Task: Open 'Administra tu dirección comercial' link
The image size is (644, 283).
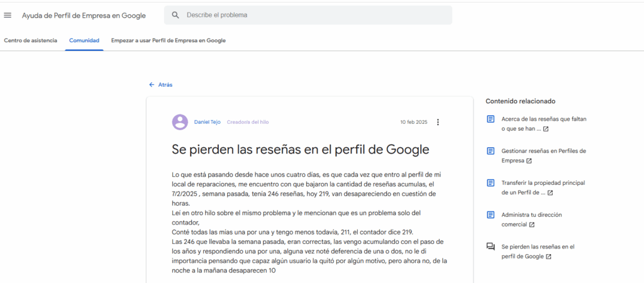Action: pos(531,219)
